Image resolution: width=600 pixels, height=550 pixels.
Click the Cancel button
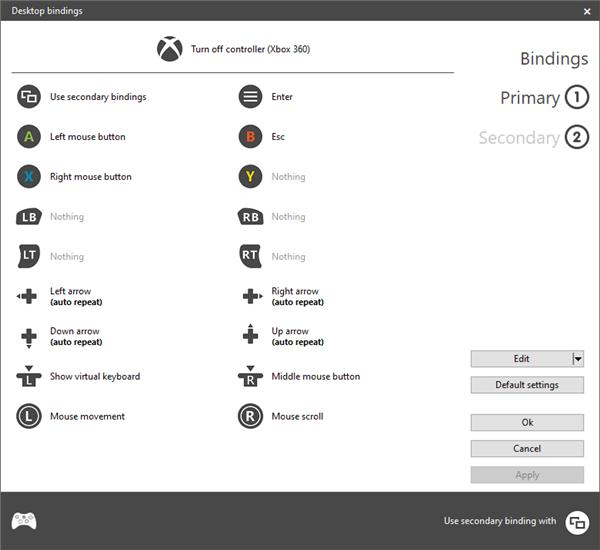coord(527,449)
